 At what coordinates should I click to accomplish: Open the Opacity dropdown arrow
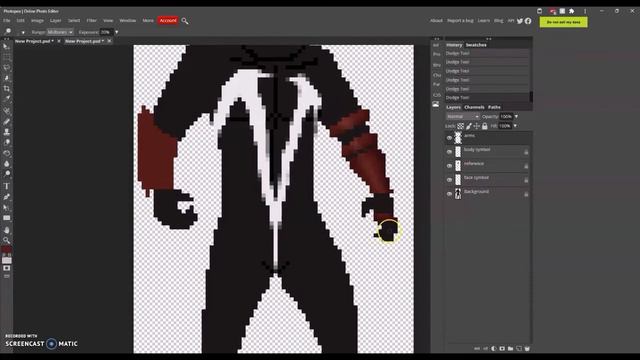(x=516, y=117)
